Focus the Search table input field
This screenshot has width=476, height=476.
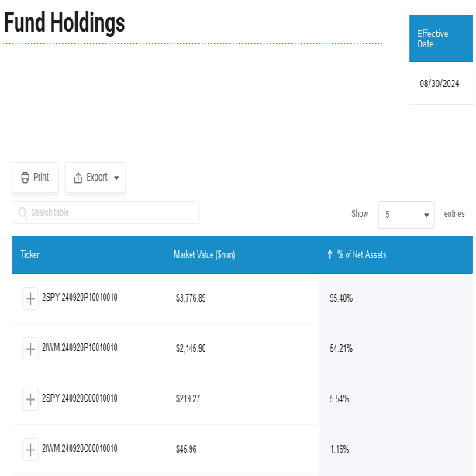(109, 212)
